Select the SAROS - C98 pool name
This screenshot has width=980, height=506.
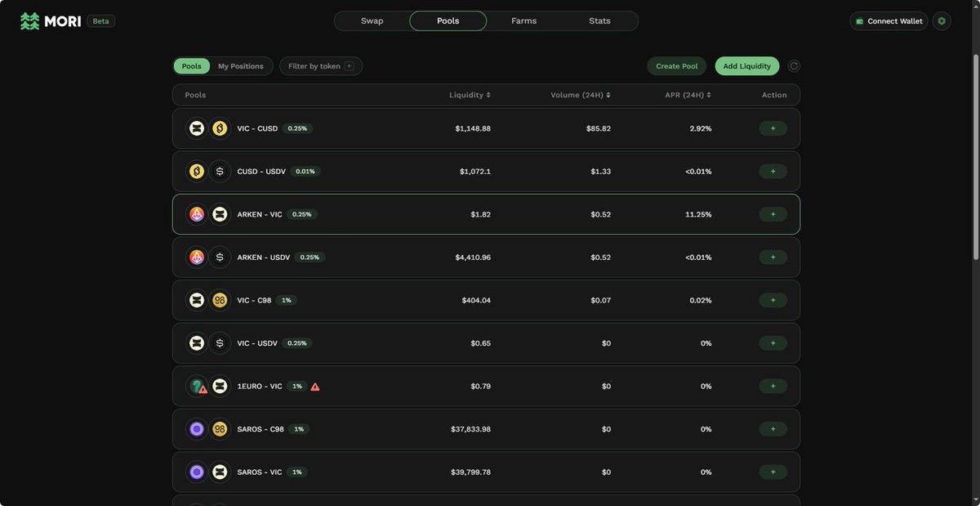pyautogui.click(x=261, y=429)
